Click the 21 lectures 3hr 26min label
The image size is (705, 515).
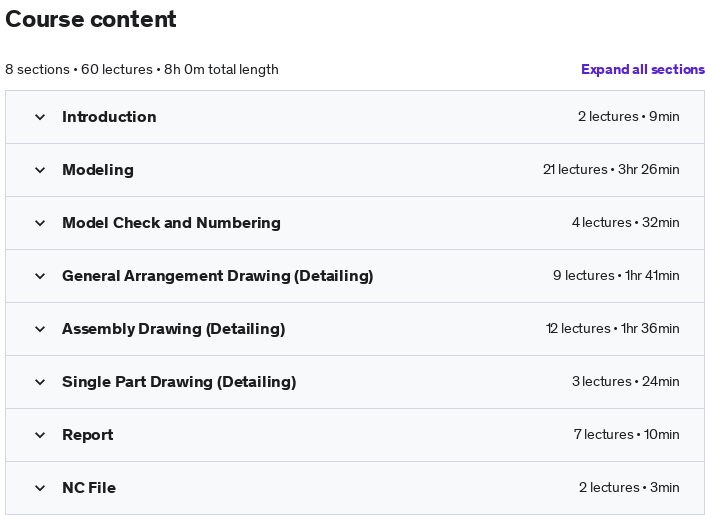coord(611,170)
